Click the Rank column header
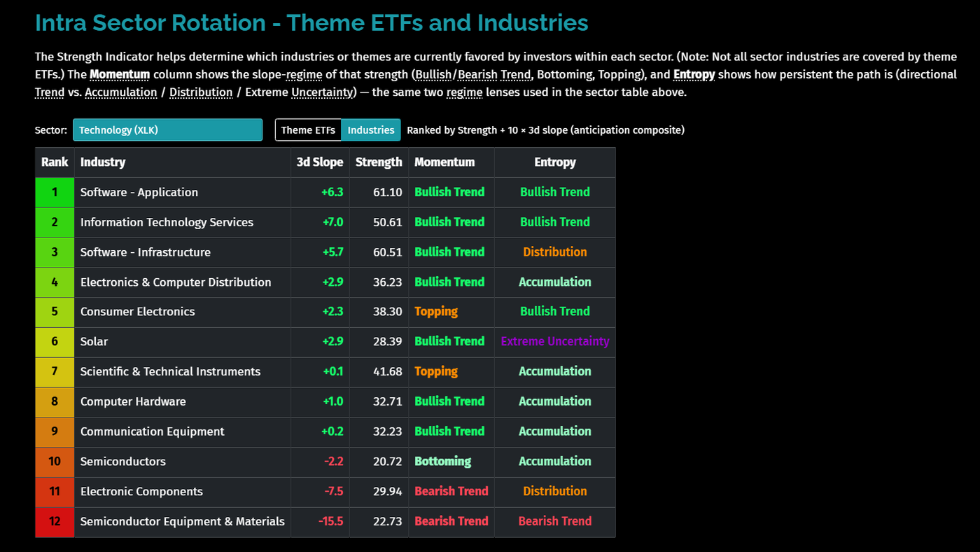This screenshot has width=980, height=552. (x=55, y=162)
